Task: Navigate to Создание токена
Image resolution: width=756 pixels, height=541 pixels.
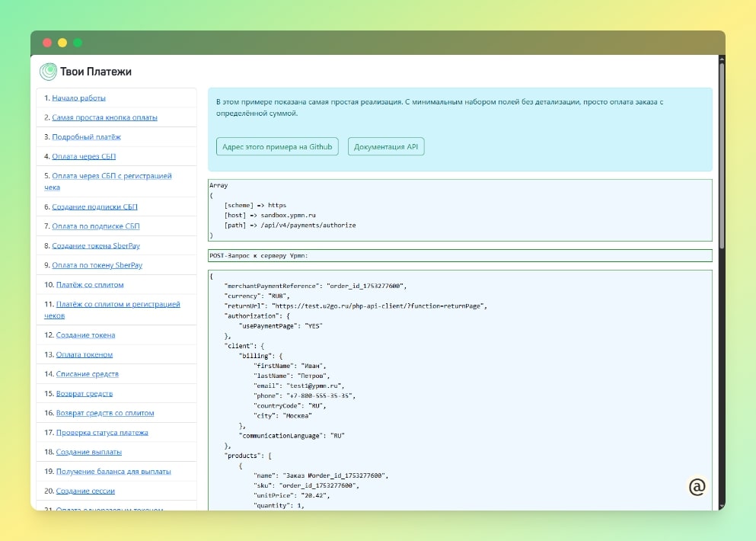Action: 85,335
